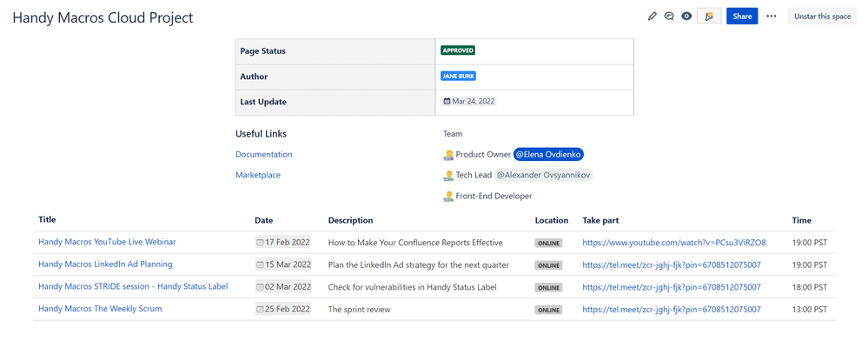Click the APPROVED status label
The image size is (868, 348).
(x=458, y=50)
